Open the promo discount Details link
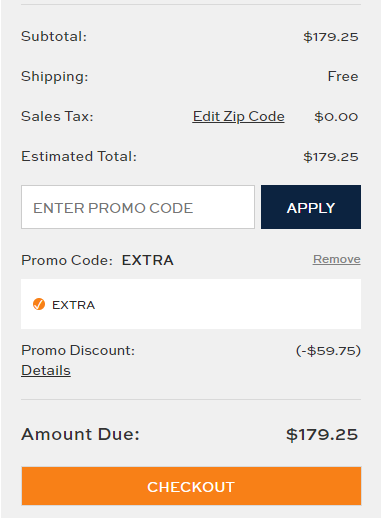Viewport: 382px width, 518px height. 46,370
